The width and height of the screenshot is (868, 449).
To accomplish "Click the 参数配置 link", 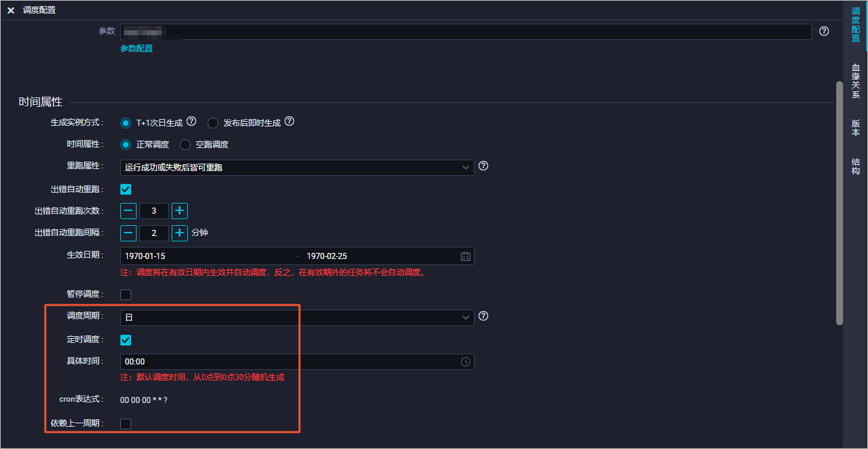I will [x=137, y=49].
